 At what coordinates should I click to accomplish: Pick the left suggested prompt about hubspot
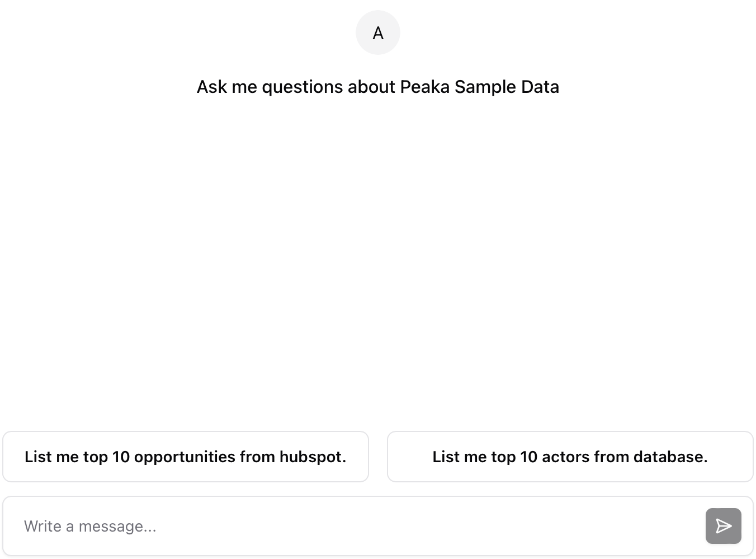pyautogui.click(x=186, y=457)
